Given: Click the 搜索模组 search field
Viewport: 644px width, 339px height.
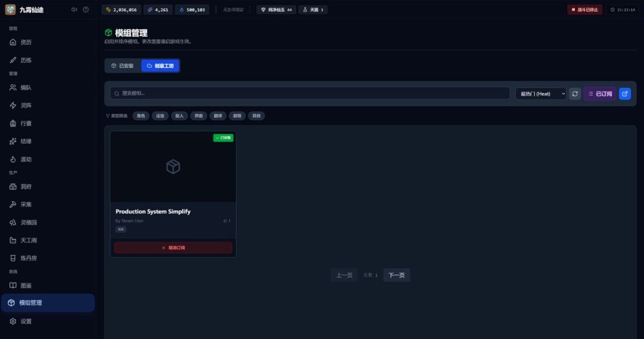Looking at the screenshot, I should (310, 93).
